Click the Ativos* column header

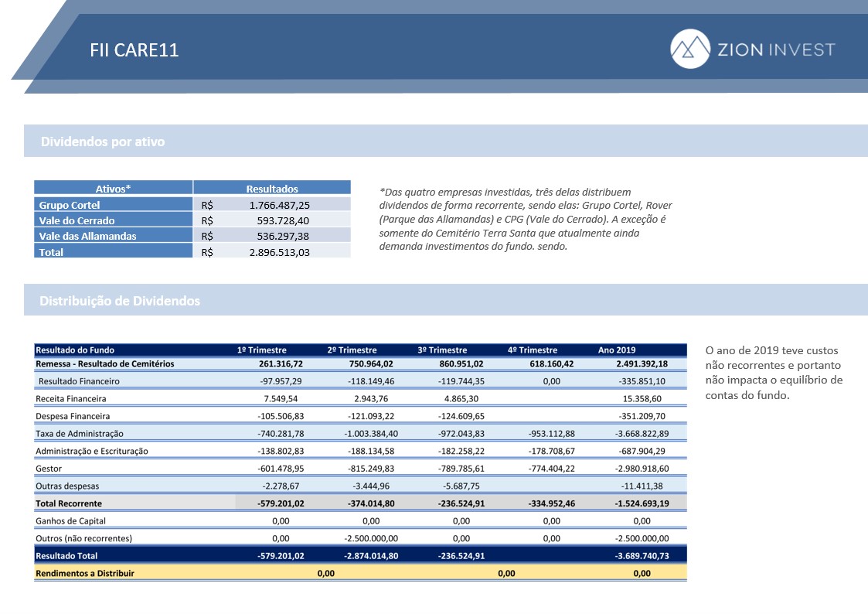113,189
